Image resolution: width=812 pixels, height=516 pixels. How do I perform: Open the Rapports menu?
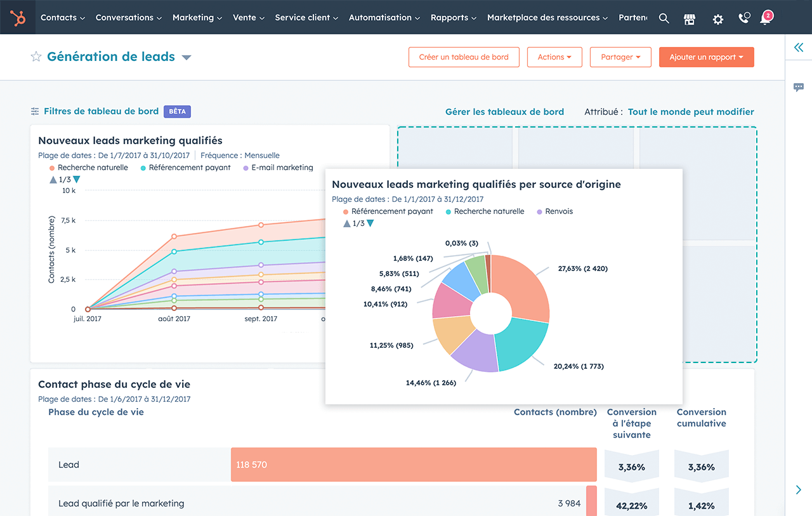453,18
